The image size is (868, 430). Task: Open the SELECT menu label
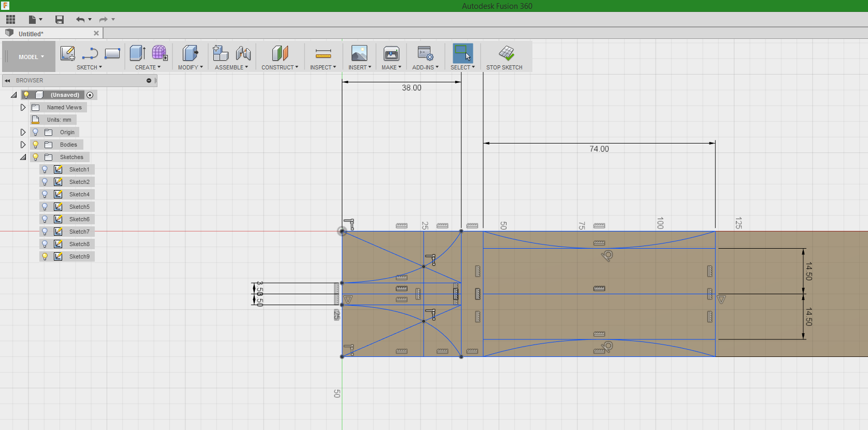462,67
